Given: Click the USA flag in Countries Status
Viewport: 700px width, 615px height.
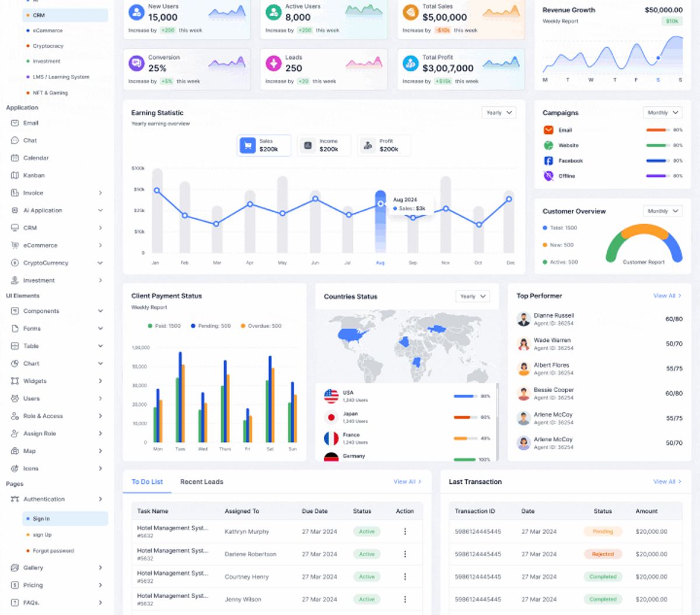Looking at the screenshot, I should pos(331,395).
